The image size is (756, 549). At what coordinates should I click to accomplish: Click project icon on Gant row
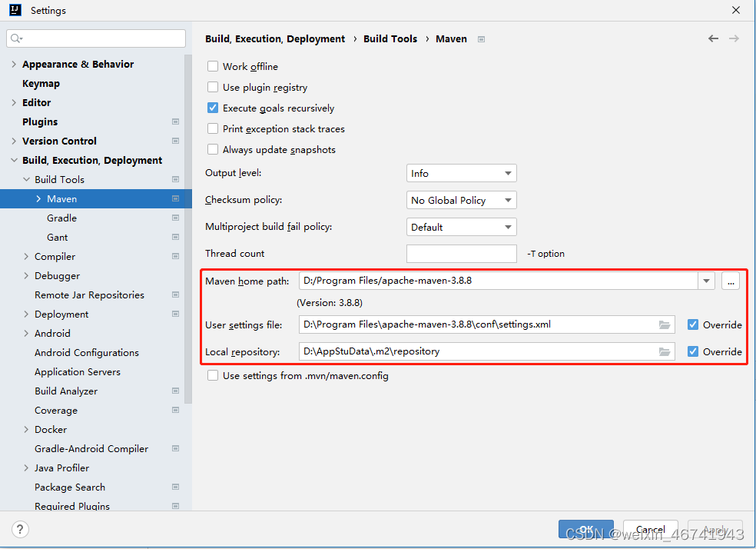175,238
